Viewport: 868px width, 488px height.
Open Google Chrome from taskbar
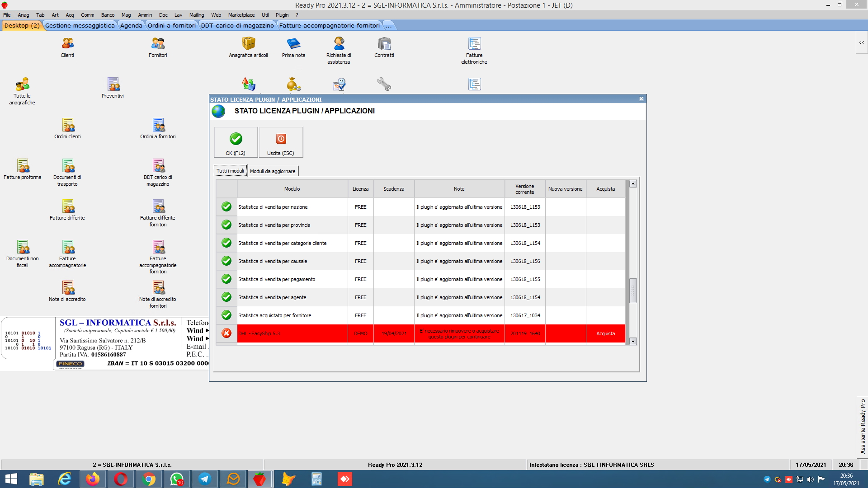click(149, 479)
